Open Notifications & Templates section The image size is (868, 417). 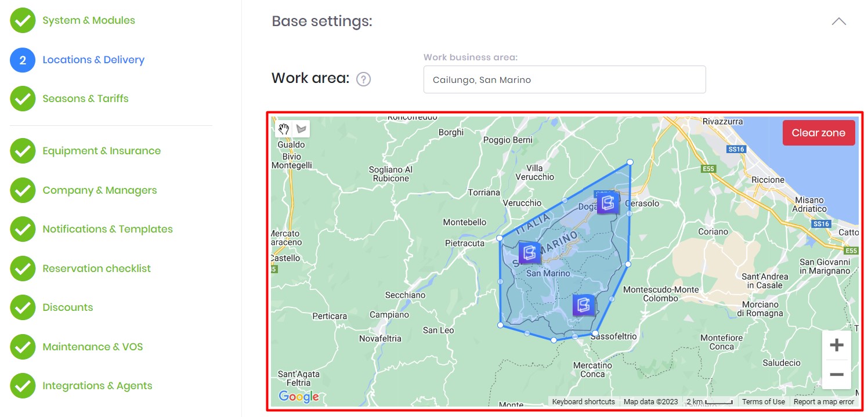pos(107,229)
